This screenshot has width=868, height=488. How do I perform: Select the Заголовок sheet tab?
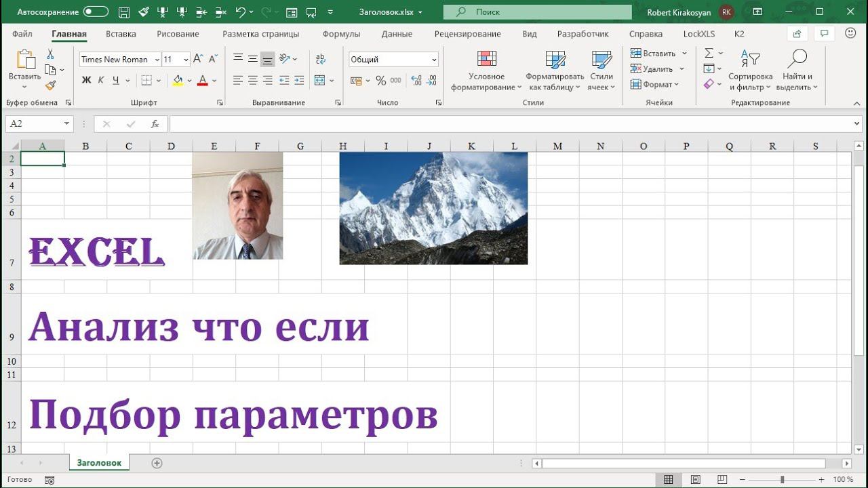(x=99, y=463)
